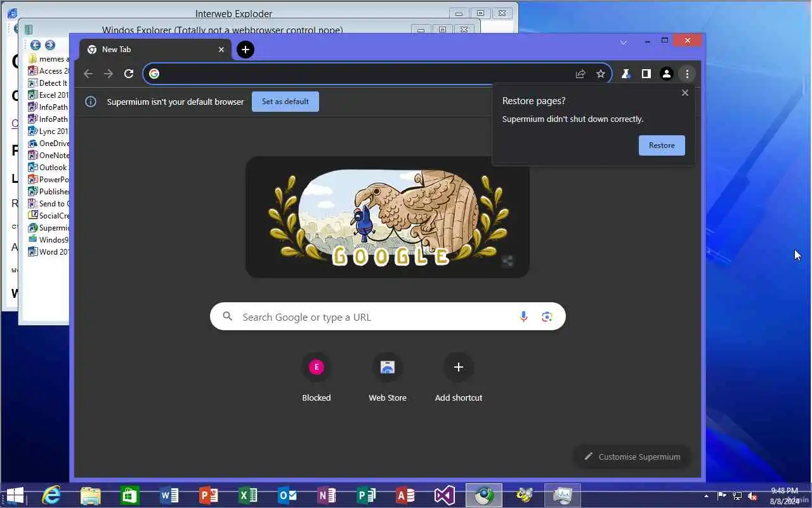812x508 pixels.
Task: Start voice search with microphone icon
Action: 523,317
